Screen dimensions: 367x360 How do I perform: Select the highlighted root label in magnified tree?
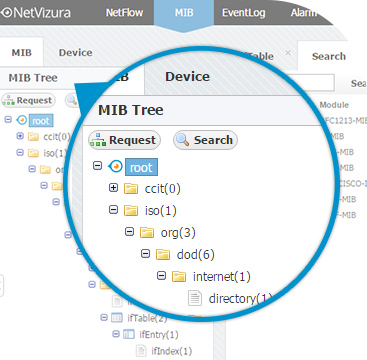[x=141, y=167]
